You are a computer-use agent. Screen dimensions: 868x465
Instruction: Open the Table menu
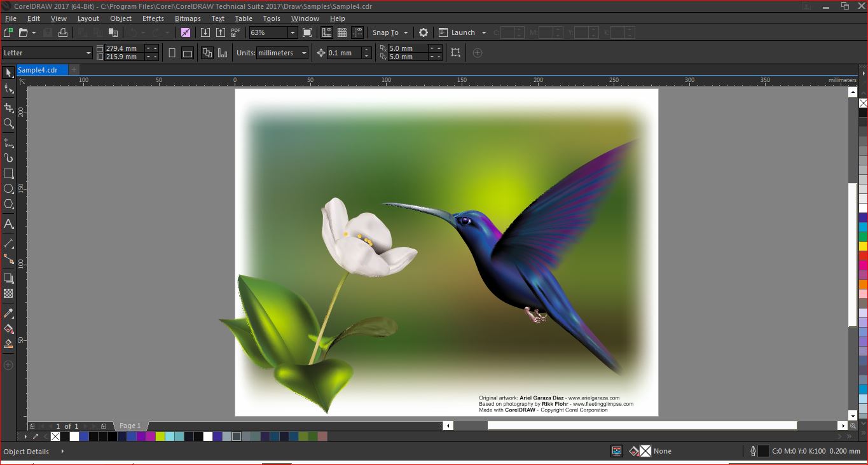pyautogui.click(x=244, y=18)
